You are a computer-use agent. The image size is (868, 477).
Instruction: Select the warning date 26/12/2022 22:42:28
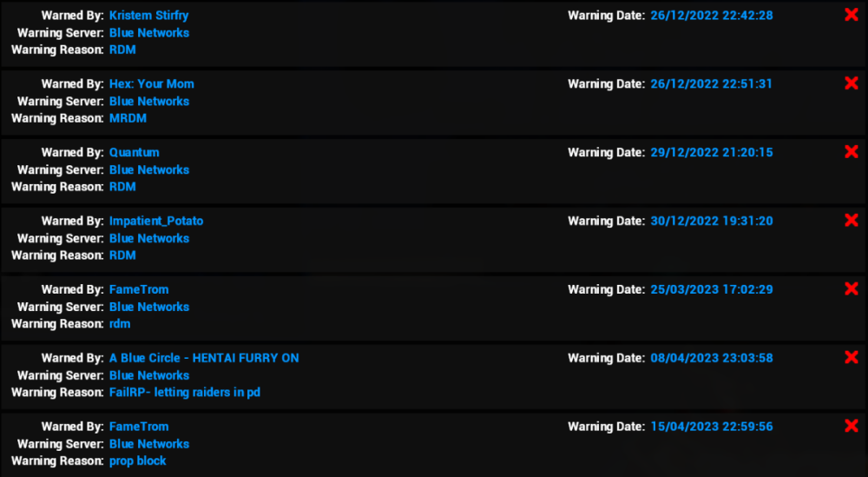click(711, 16)
